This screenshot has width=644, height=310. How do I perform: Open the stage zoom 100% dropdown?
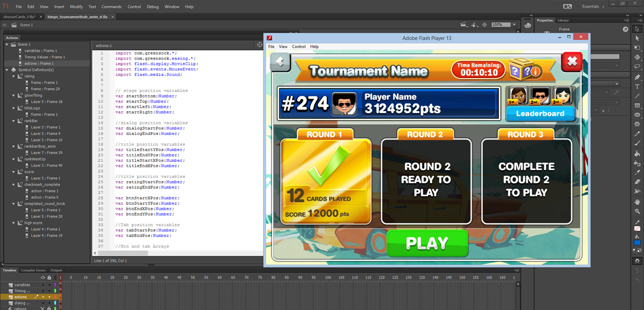pos(514,25)
